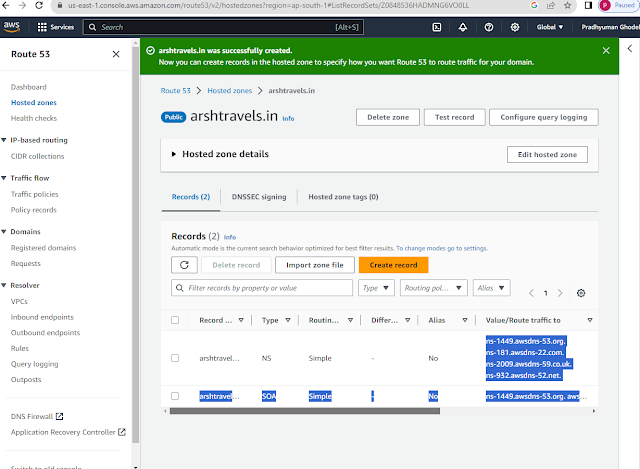The width and height of the screenshot is (640, 469).
Task: Click the browser forward arrow
Action: (22, 5)
